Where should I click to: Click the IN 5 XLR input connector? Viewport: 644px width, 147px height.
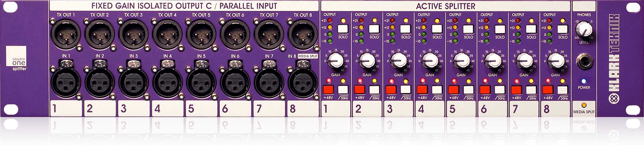pyautogui.click(x=201, y=81)
